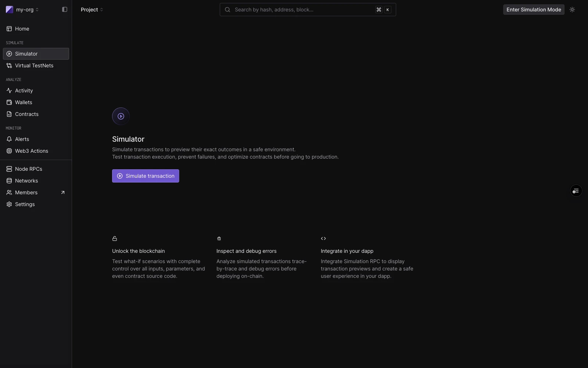Click the code brackets icon
Viewport: 588px width, 368px height.
click(323, 238)
